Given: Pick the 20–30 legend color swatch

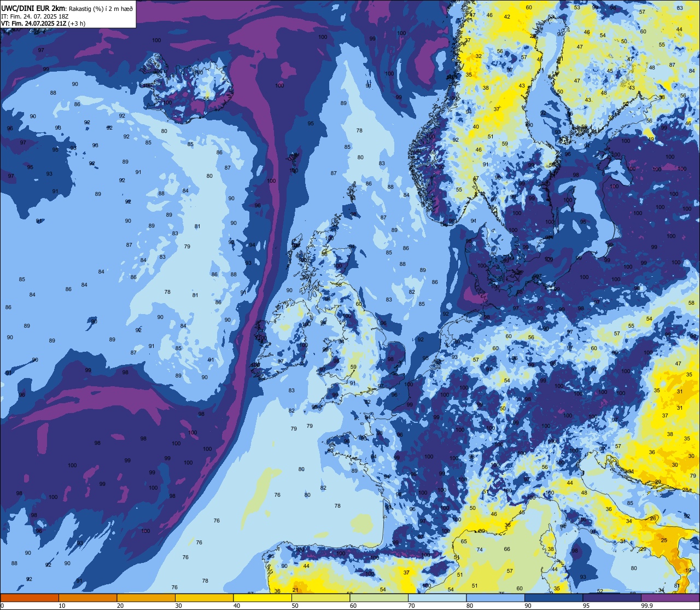Looking at the screenshot, I should pos(146,598).
